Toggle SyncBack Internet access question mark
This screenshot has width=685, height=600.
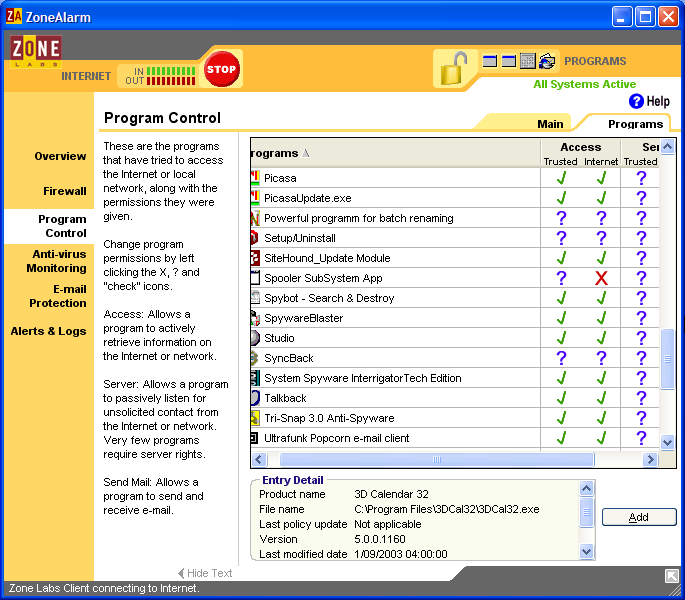point(601,358)
